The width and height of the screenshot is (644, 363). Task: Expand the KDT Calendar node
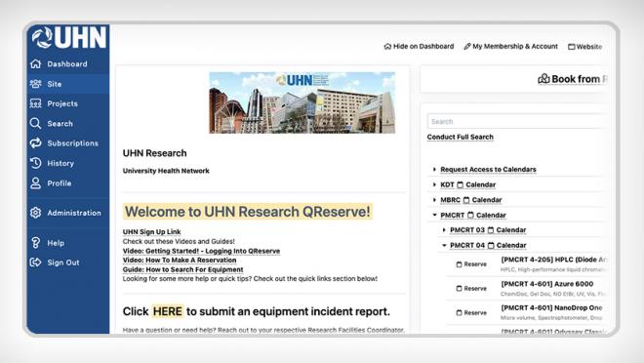click(x=434, y=184)
